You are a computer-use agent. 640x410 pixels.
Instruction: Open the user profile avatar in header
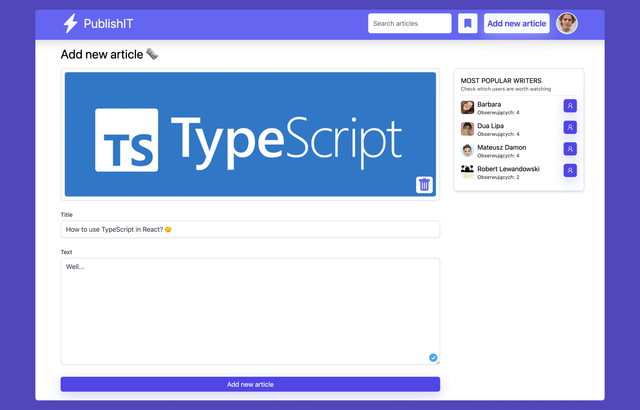point(567,23)
